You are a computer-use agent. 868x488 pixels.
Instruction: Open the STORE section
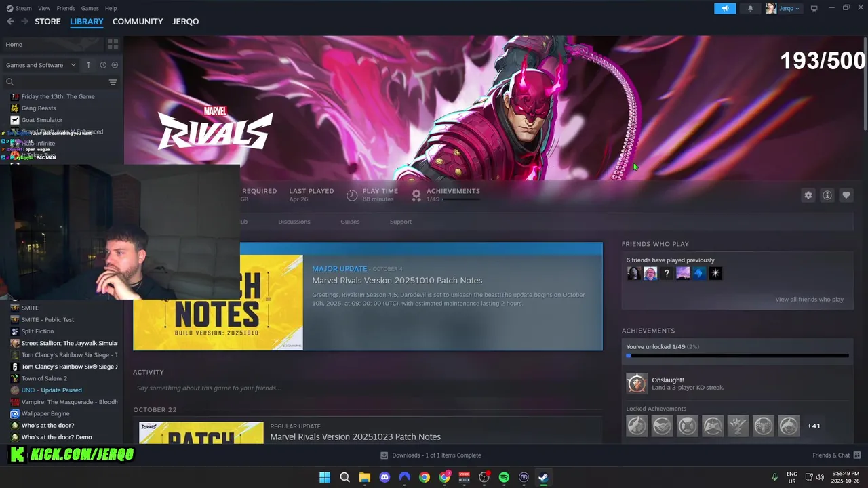(x=47, y=22)
